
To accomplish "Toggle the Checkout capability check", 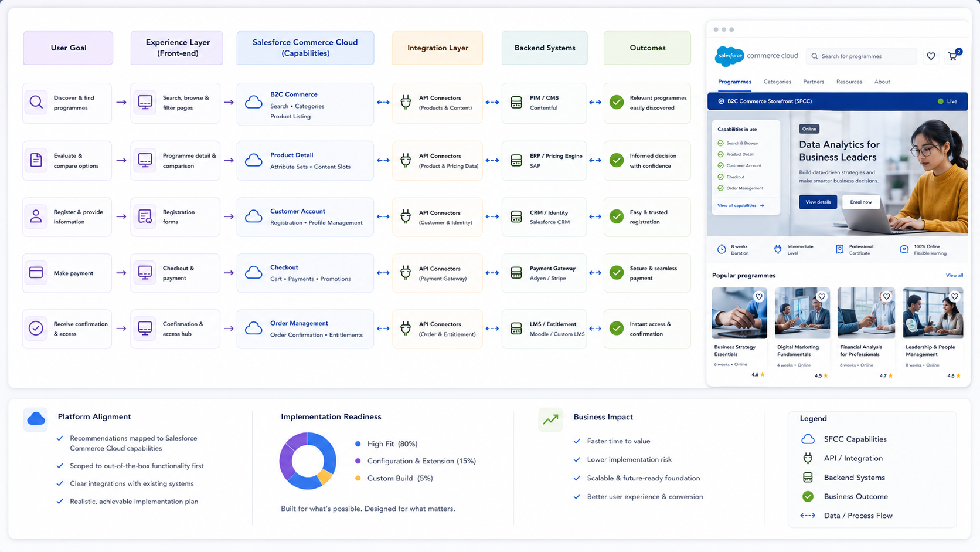I will click(720, 177).
